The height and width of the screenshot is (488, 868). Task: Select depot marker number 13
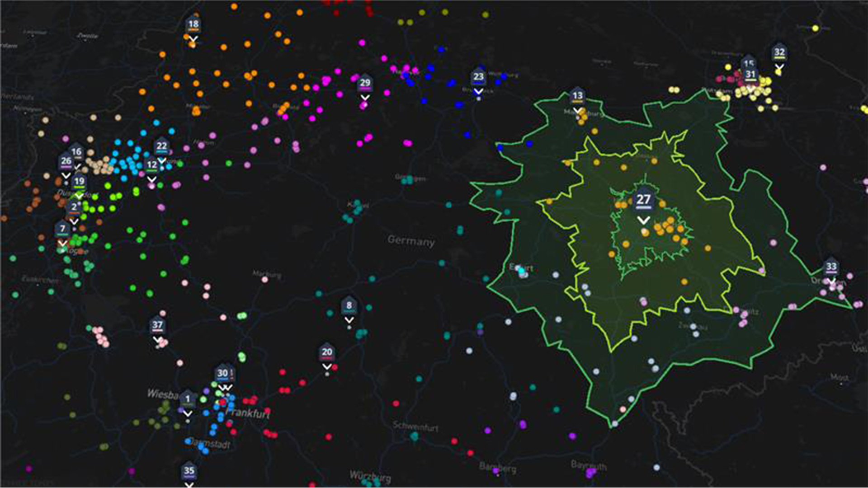577,96
